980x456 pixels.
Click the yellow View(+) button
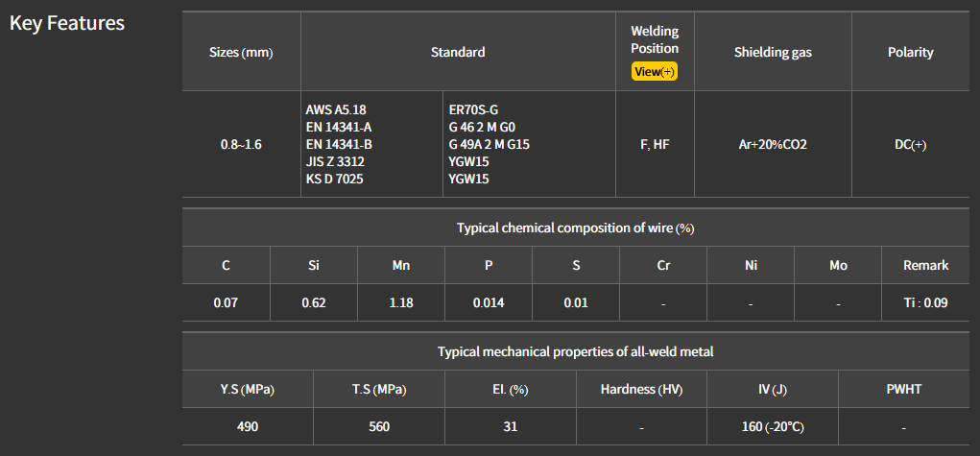coord(655,72)
